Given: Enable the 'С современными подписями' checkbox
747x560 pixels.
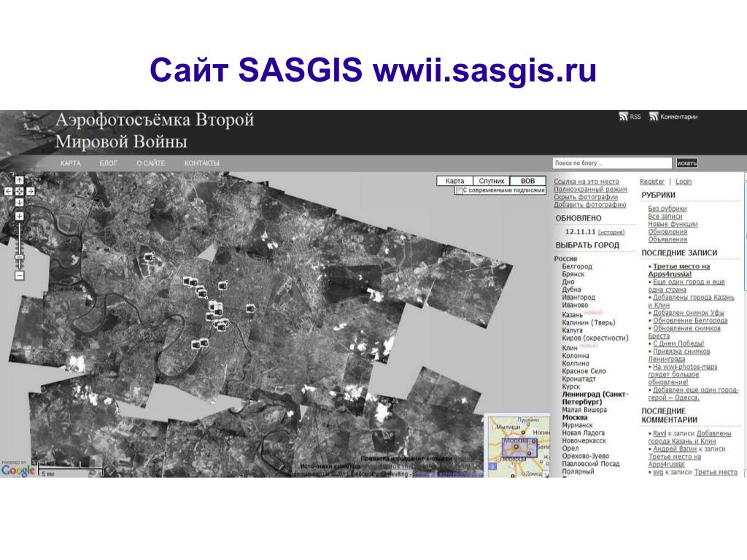Looking at the screenshot, I should [459, 190].
